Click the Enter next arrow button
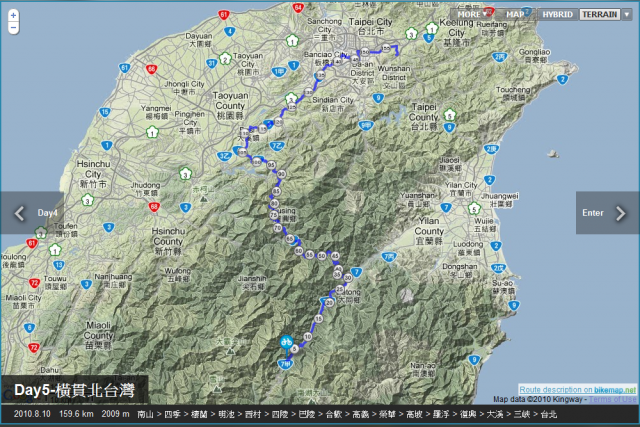Image resolution: width=640 pixels, height=427 pixels. coord(608,213)
